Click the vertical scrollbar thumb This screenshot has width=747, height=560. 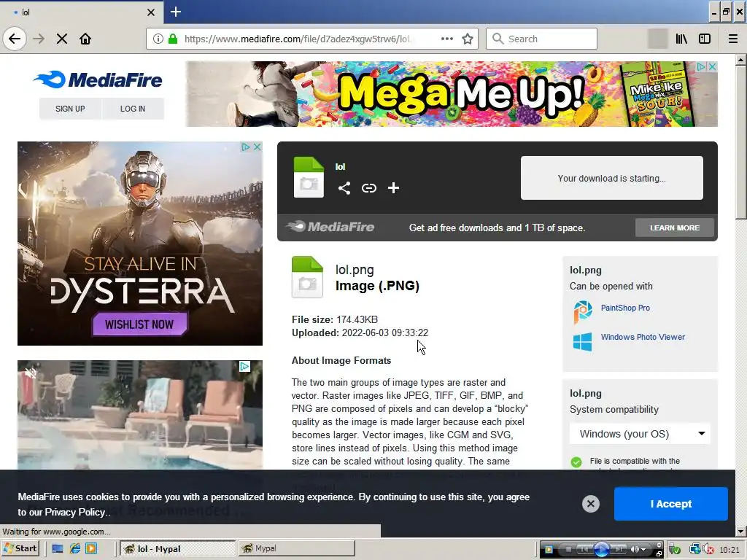pos(741,143)
